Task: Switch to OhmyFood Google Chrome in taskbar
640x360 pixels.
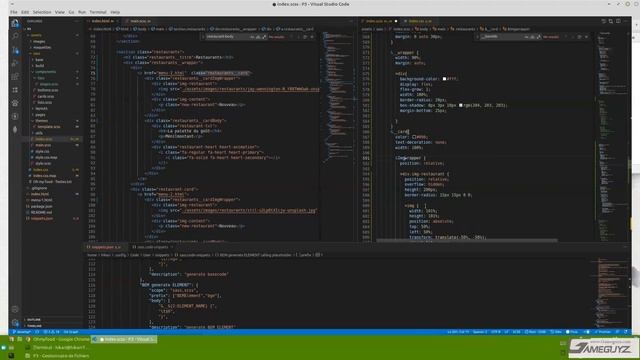Action: (x=58, y=339)
